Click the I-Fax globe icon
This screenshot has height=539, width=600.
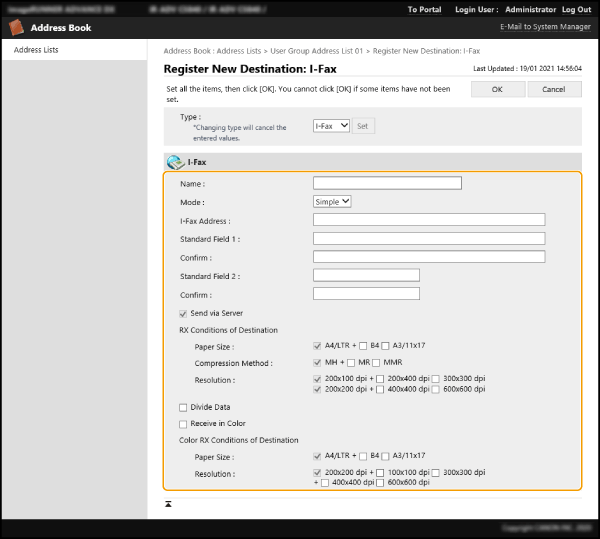pyautogui.click(x=175, y=161)
